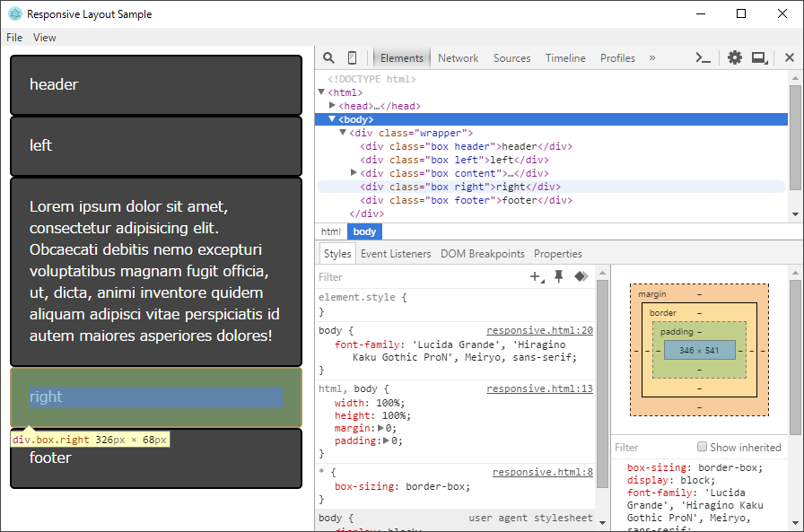Toggle device mode phone icon

(353, 58)
